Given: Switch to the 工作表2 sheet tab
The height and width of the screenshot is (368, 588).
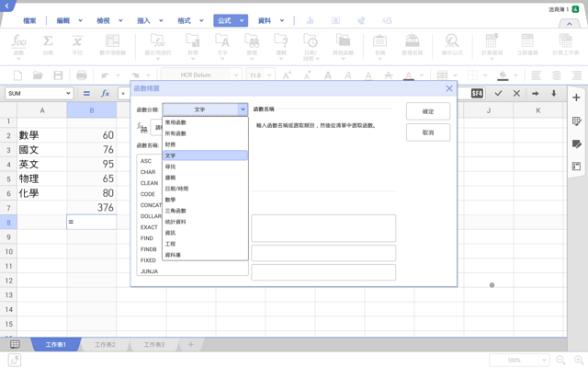Looking at the screenshot, I should [x=105, y=344].
